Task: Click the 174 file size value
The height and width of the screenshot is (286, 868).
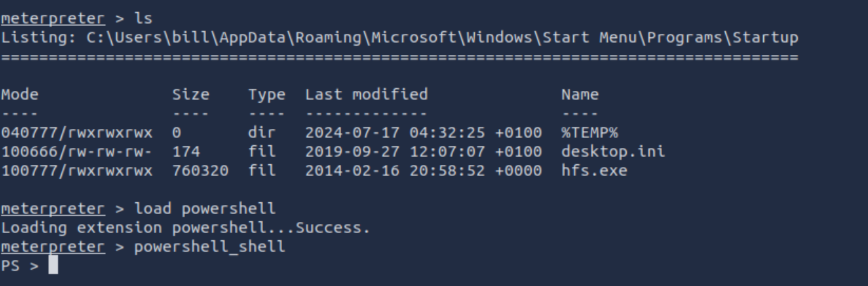Action: click(186, 151)
